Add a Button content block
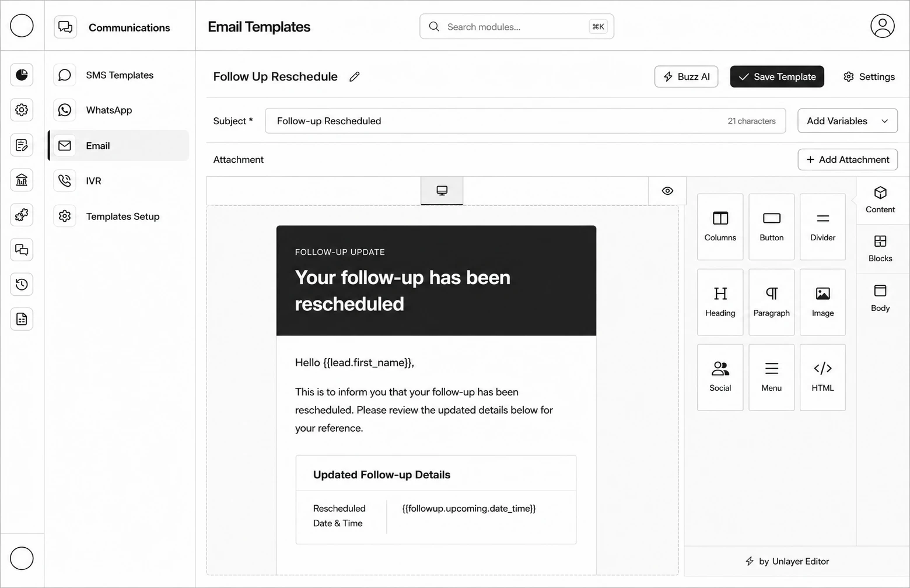 772,227
